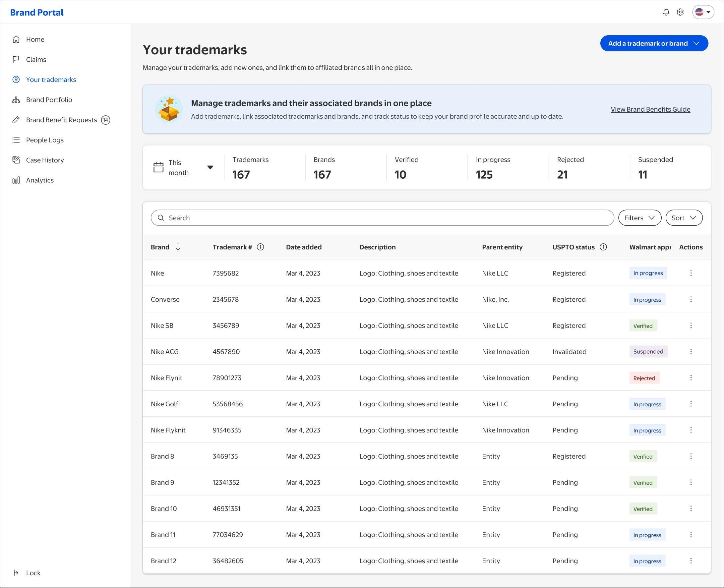Click Brand column sort arrow
Image resolution: width=724 pixels, height=588 pixels.
pyautogui.click(x=178, y=247)
